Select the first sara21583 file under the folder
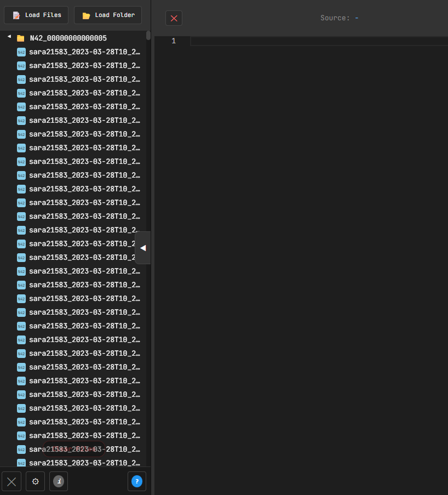Viewport: 448px width, 495px height. coord(84,52)
